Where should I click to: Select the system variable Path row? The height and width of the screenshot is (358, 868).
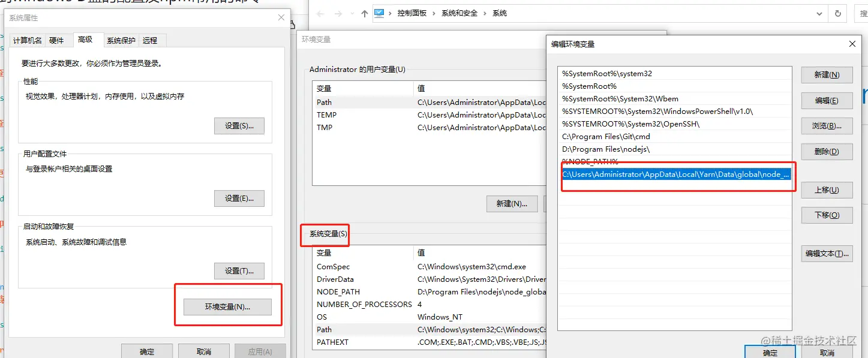point(430,329)
